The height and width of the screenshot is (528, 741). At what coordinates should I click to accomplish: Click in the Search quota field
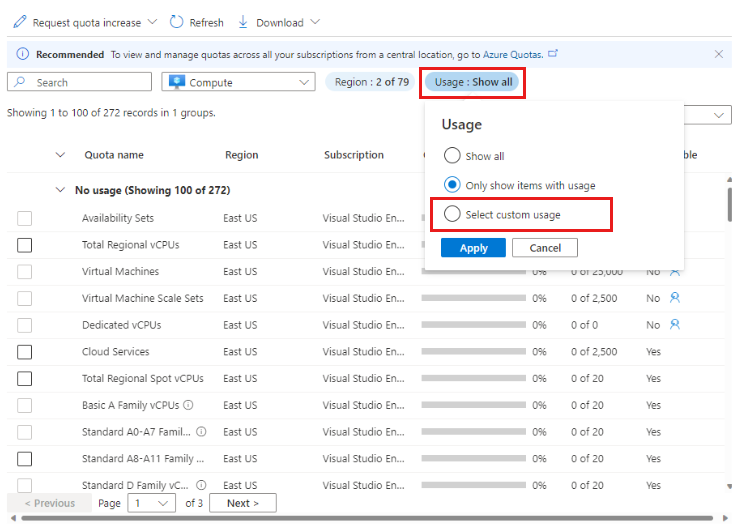pyautogui.click(x=80, y=82)
